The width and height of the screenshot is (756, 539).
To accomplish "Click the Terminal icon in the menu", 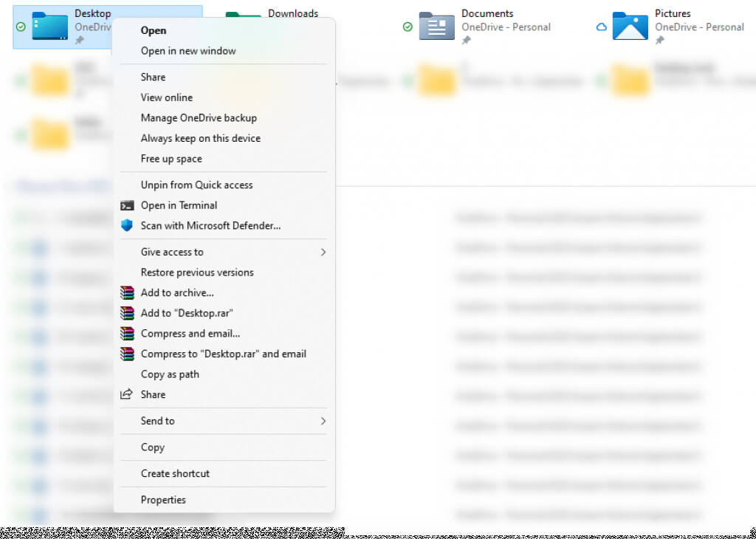I will tap(127, 206).
